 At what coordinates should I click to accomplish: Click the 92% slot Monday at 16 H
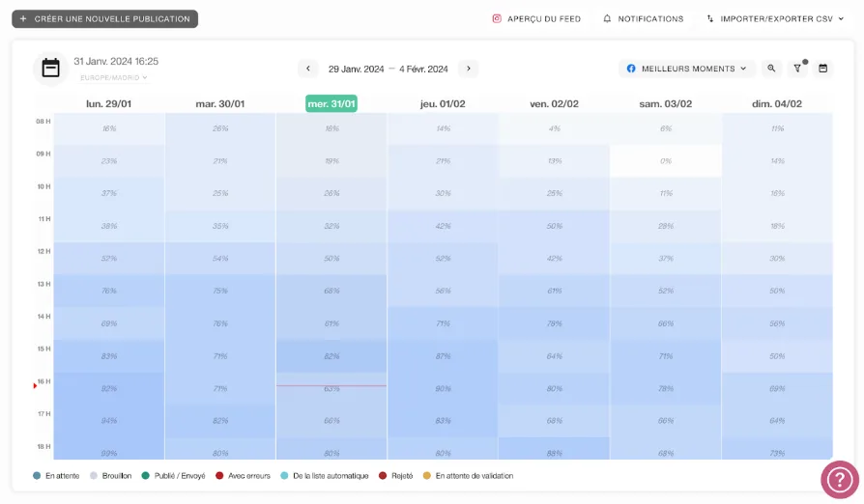click(109, 388)
